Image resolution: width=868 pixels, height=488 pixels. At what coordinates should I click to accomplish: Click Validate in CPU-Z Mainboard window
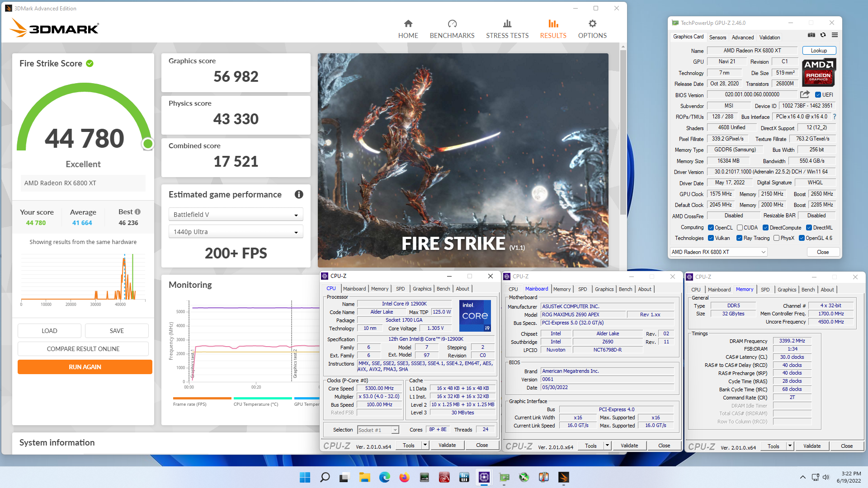629,446
